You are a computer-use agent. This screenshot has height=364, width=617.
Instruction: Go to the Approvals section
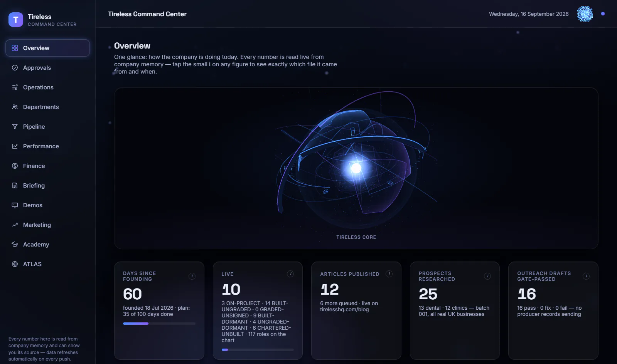(x=48, y=68)
